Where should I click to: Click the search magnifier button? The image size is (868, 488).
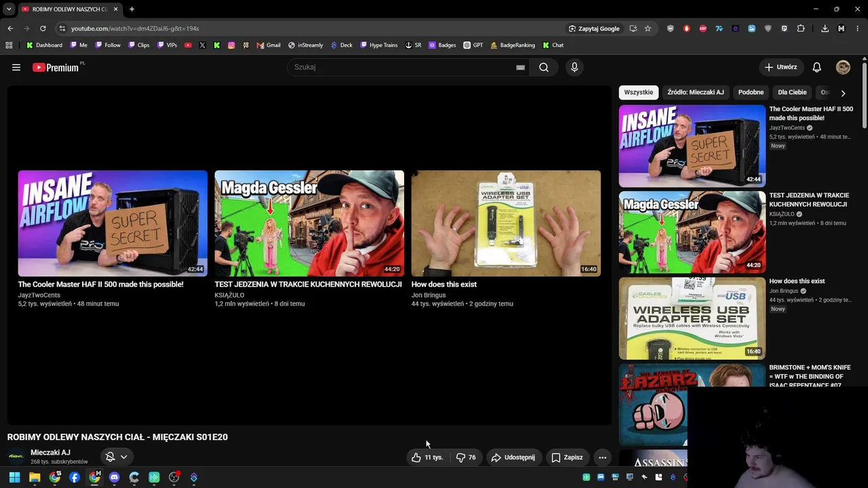click(x=544, y=67)
